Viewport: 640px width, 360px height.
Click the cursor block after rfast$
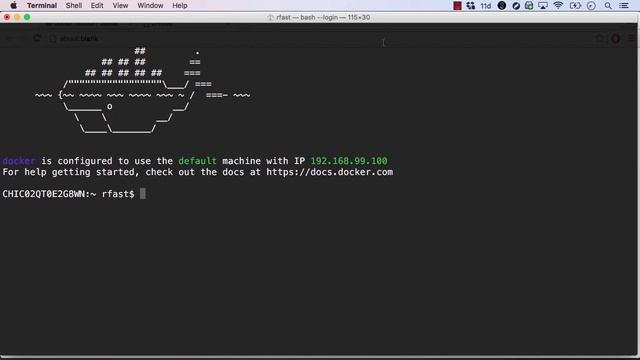pos(143,193)
